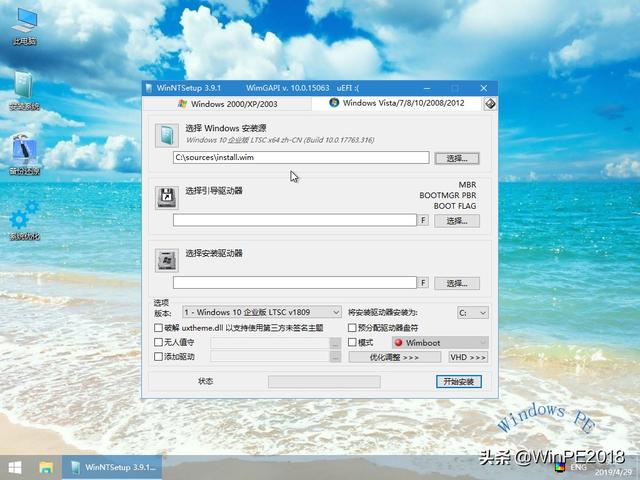The height and width of the screenshot is (480, 640).
Task: Click the Windows installation source icon
Action: 167,135
